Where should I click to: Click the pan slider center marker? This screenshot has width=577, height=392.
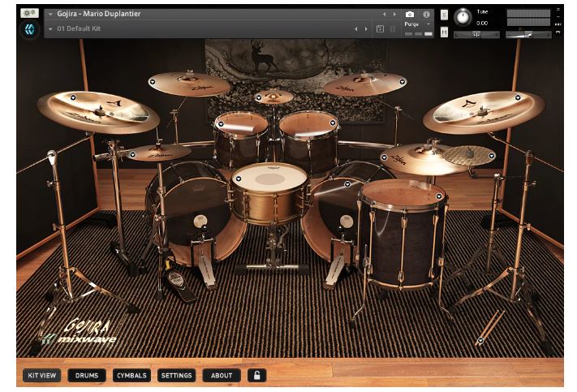476,35
